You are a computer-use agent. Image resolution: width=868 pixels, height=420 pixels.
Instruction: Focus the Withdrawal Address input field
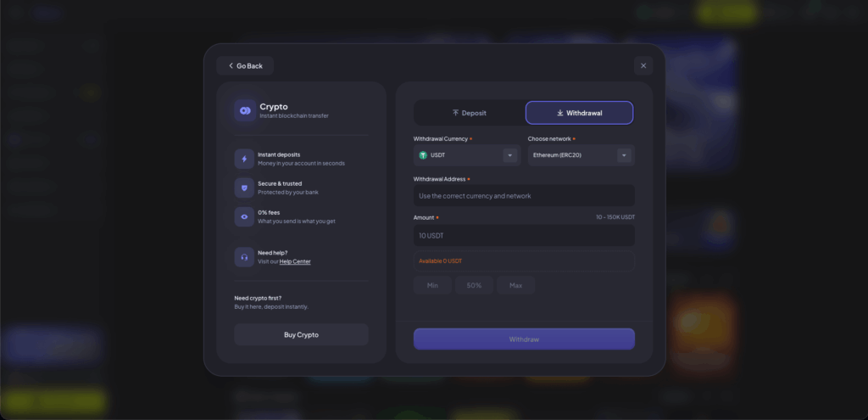524,196
